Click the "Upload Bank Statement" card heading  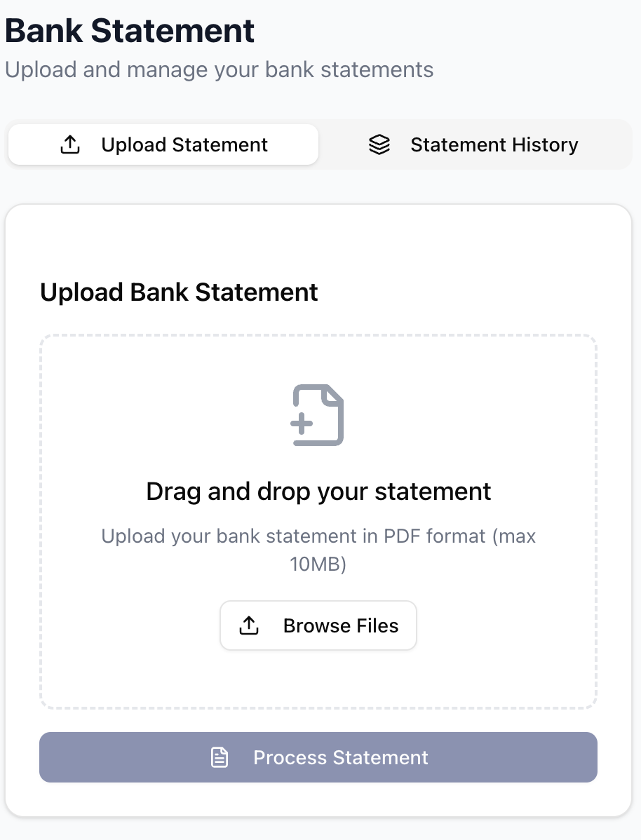pos(179,292)
